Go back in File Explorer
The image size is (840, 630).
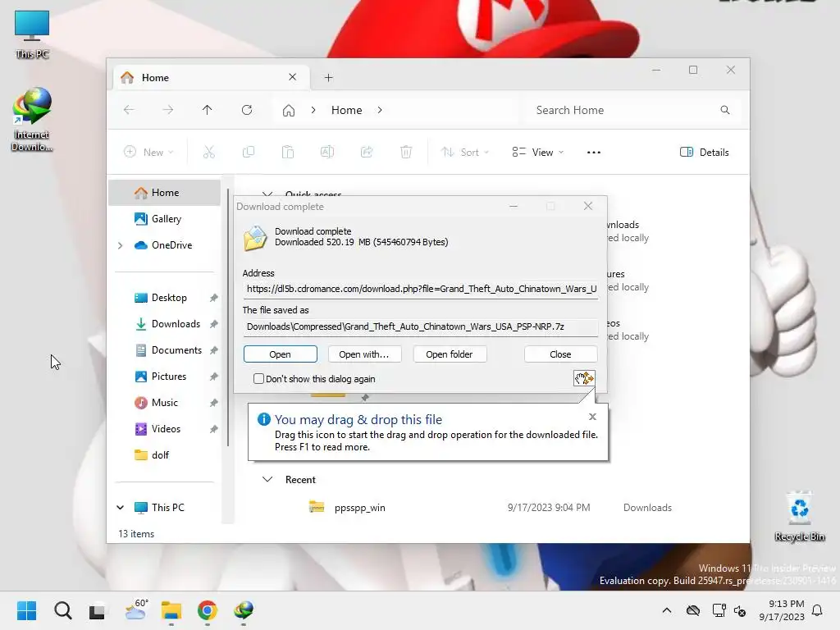[129, 110]
